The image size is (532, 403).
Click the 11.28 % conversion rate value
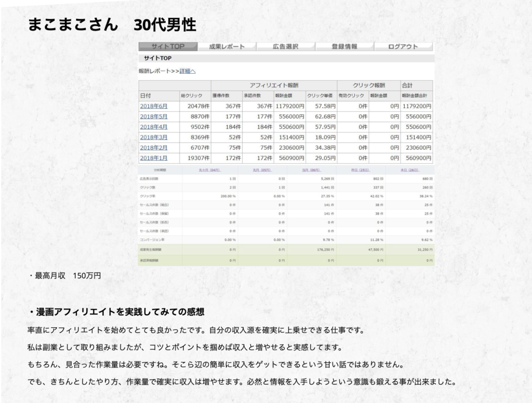pyautogui.click(x=377, y=240)
